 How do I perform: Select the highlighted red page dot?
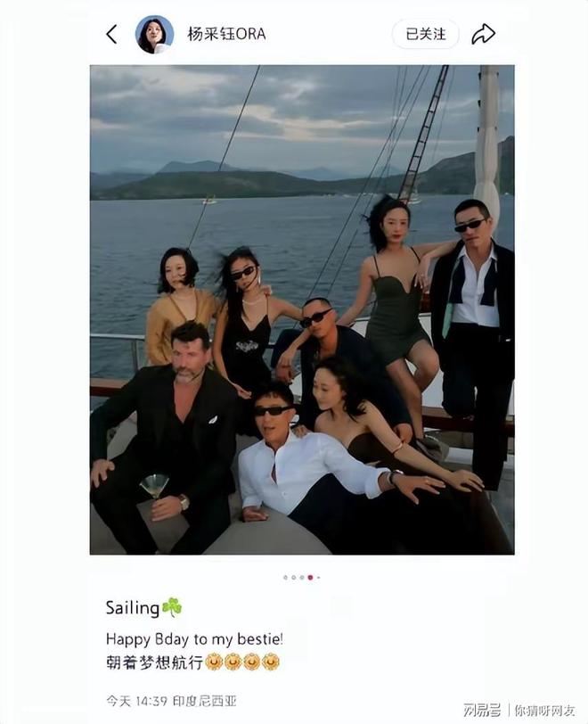[310, 577]
